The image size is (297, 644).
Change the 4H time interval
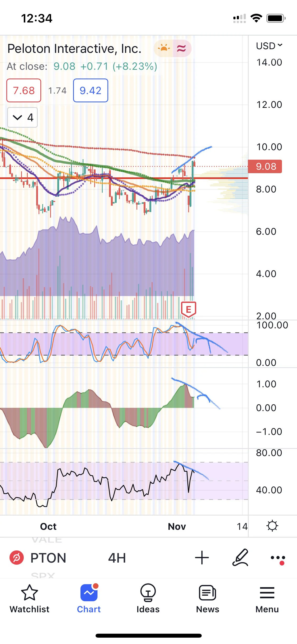[x=117, y=558]
